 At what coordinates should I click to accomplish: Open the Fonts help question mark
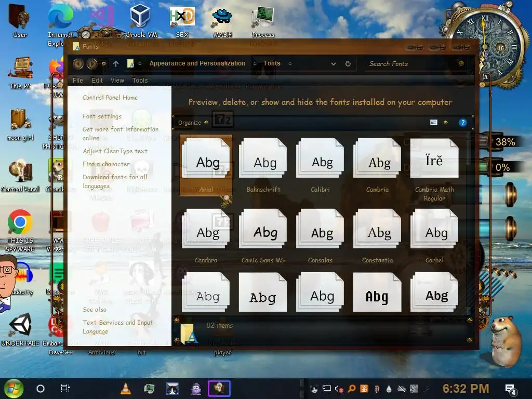pyautogui.click(x=462, y=123)
